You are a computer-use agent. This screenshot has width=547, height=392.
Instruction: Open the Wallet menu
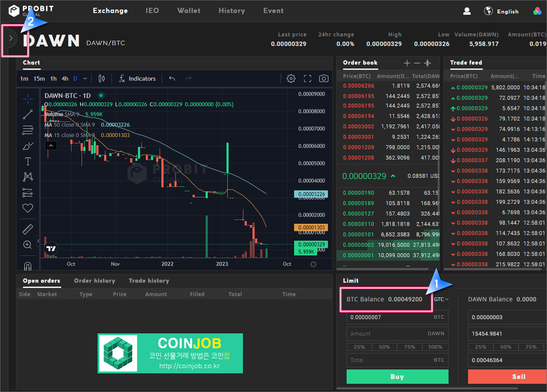click(x=189, y=11)
